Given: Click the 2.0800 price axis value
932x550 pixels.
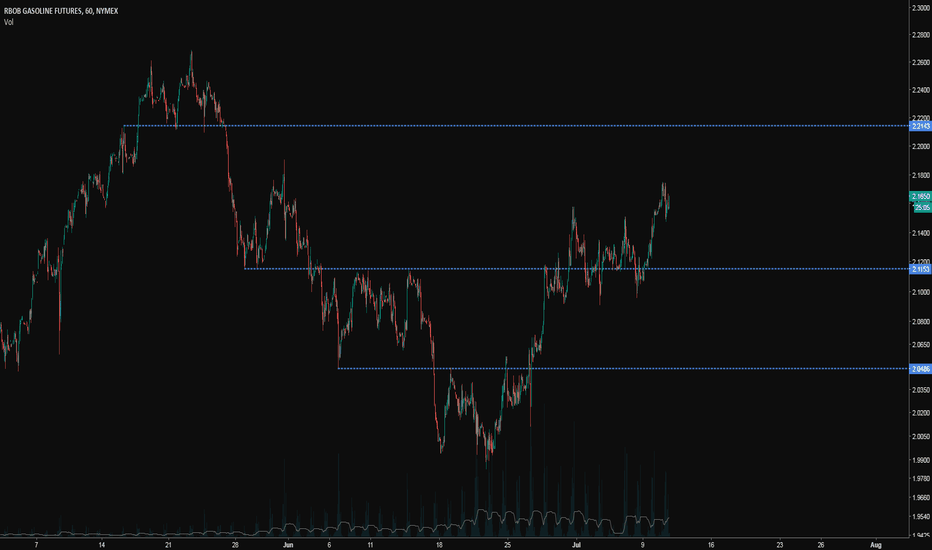Looking at the screenshot, I should tap(920, 322).
